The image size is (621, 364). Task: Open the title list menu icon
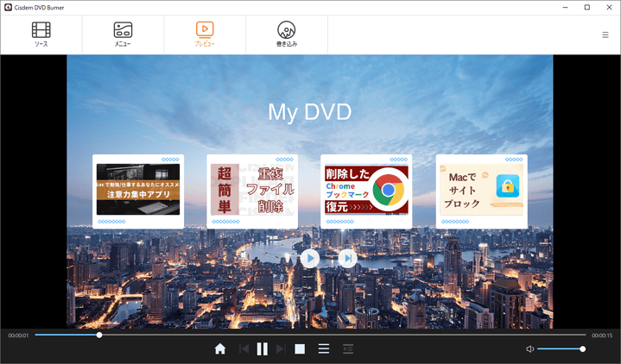pyautogui.click(x=324, y=349)
